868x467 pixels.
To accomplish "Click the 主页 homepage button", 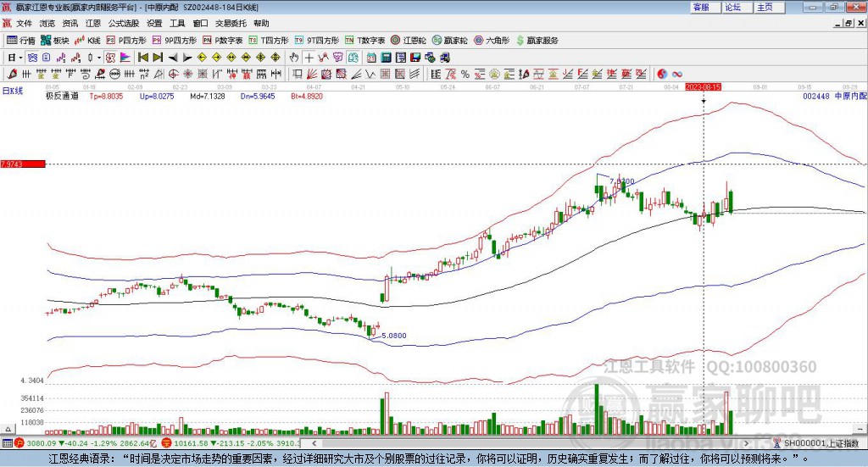I will (x=769, y=7).
